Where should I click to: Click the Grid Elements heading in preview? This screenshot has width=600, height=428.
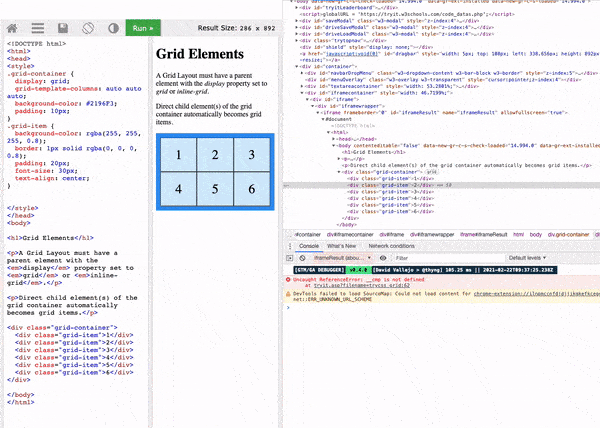click(x=200, y=54)
